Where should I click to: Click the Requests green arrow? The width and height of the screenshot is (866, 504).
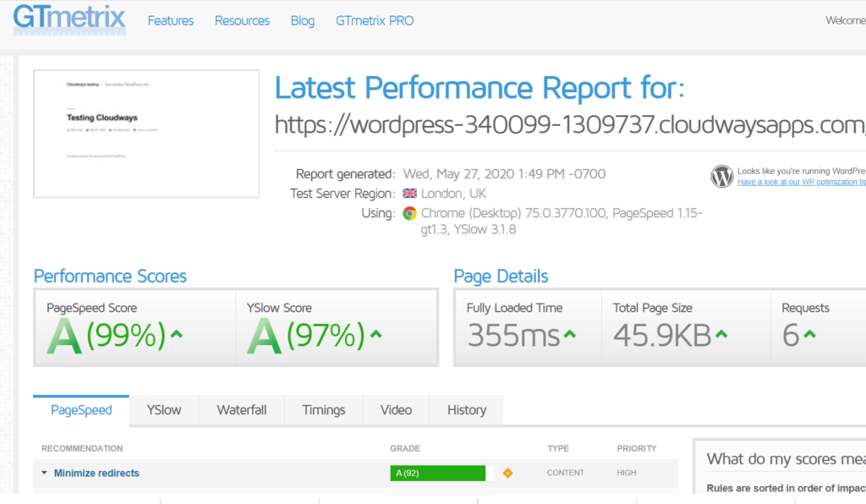[809, 334]
